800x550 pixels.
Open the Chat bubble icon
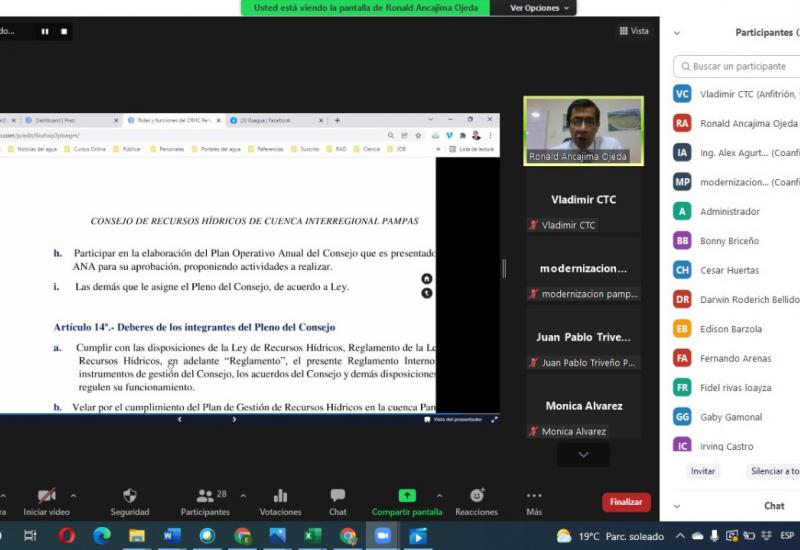(338, 496)
